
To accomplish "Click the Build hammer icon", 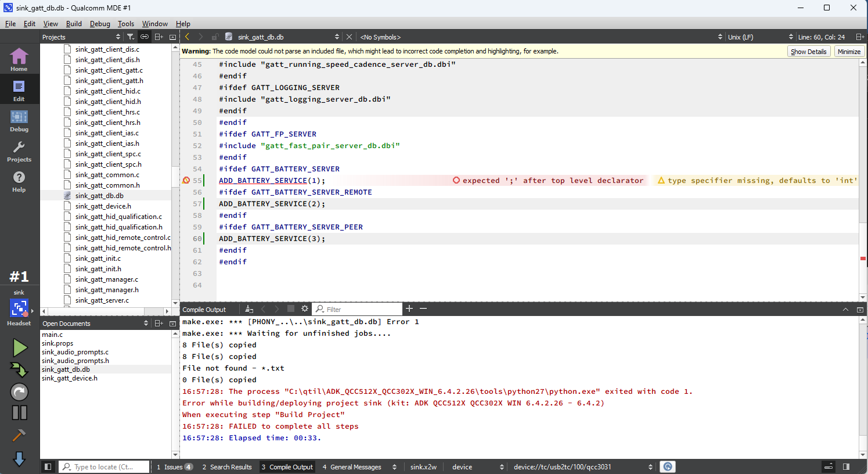I will [19, 435].
